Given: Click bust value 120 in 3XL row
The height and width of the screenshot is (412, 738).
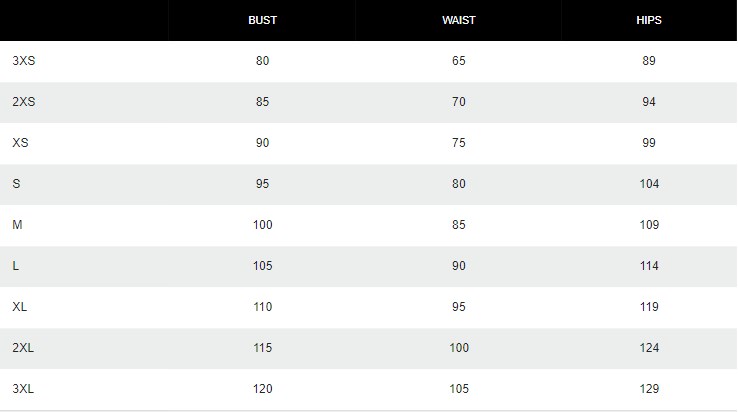Looking at the screenshot, I should point(263,388).
